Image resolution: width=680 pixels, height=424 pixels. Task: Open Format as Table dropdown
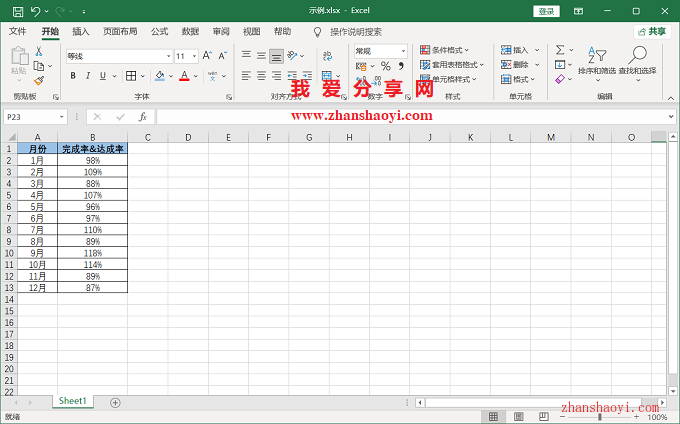(x=451, y=65)
